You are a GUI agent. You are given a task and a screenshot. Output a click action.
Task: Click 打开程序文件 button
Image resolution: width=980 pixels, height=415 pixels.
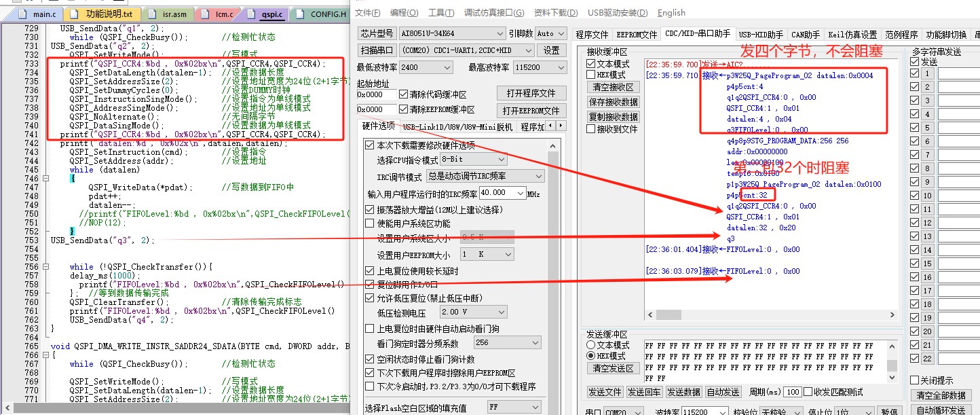pos(531,93)
